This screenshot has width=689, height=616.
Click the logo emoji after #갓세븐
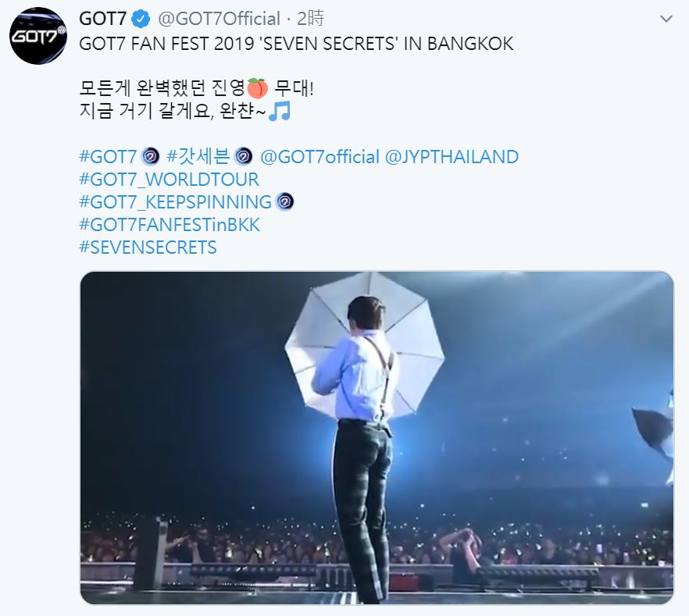(244, 156)
